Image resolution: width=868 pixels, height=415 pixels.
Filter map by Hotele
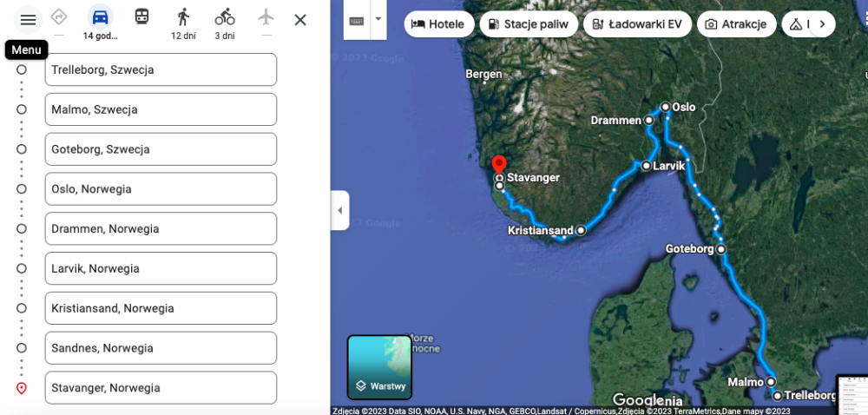click(x=439, y=24)
